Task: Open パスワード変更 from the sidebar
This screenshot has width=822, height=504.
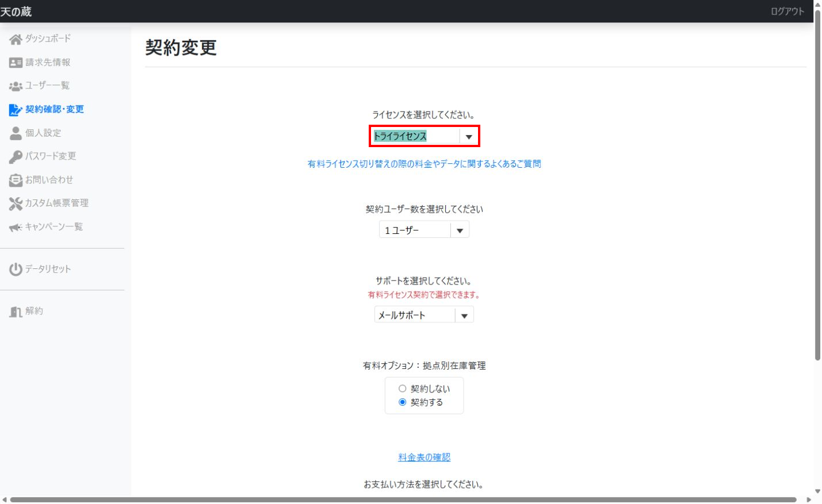Action: [51, 156]
